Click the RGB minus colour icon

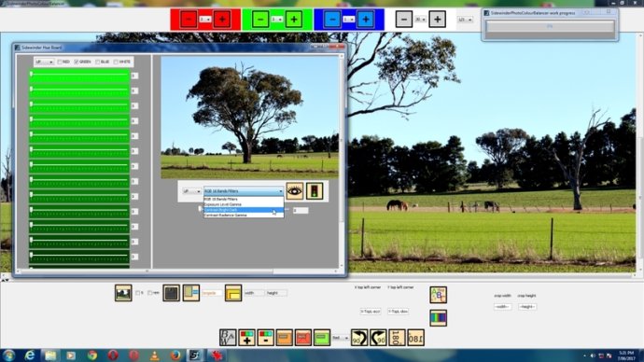click(266, 338)
